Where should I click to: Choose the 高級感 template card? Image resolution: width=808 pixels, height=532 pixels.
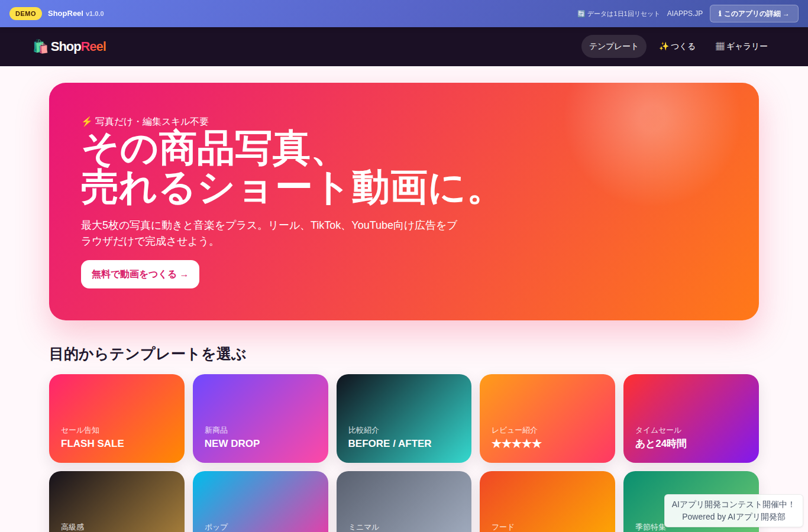[x=117, y=501]
